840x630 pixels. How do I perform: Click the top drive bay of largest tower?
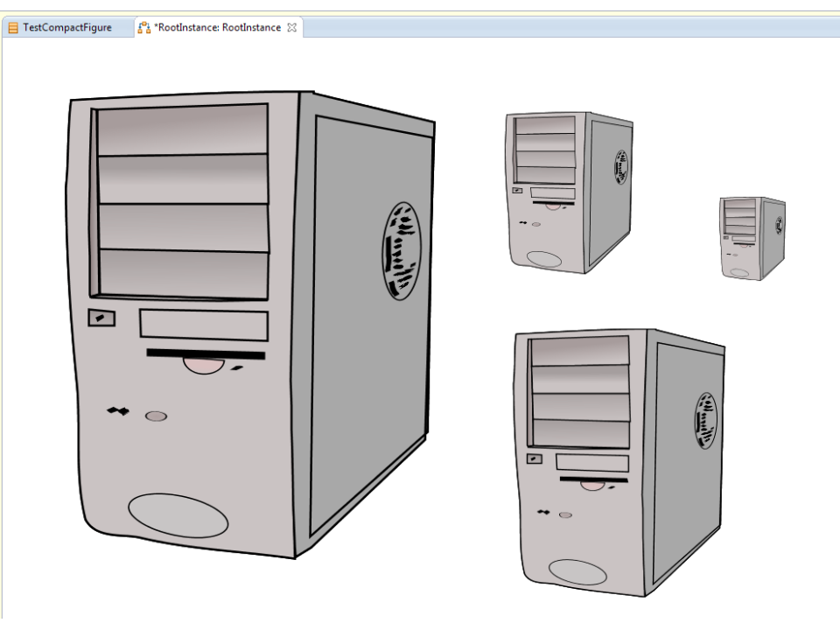tap(182, 130)
